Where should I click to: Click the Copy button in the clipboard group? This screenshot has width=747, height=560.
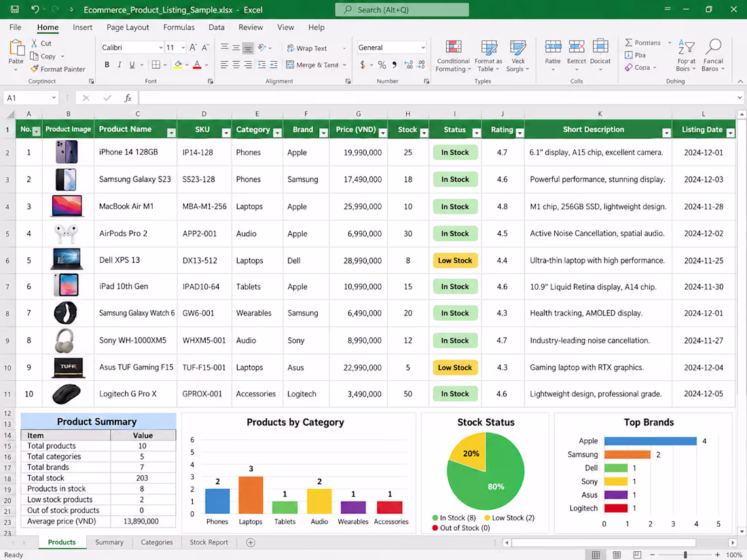[43, 56]
